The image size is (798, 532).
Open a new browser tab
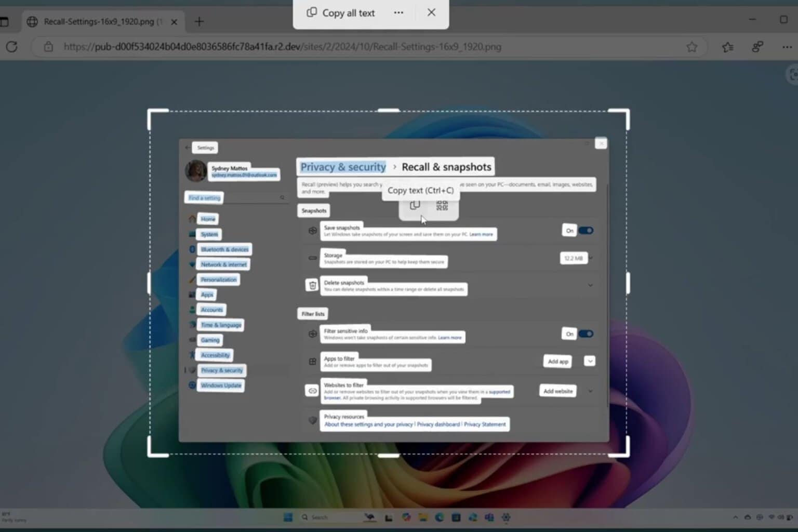[x=199, y=21]
